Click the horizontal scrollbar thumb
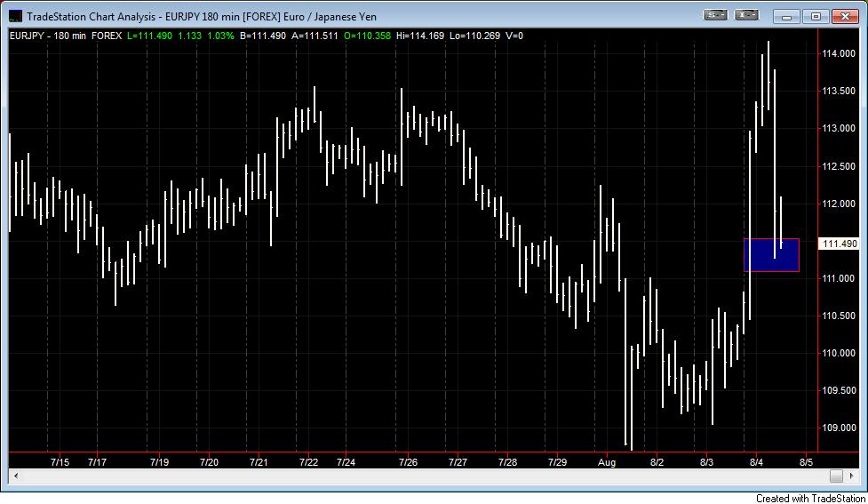868x504 pixels. pos(836,476)
